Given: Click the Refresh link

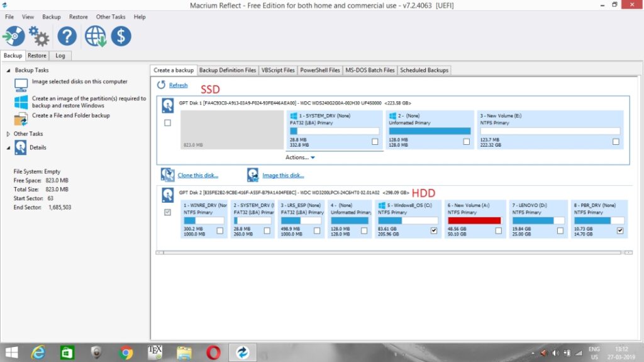Looking at the screenshot, I should pyautogui.click(x=178, y=85).
